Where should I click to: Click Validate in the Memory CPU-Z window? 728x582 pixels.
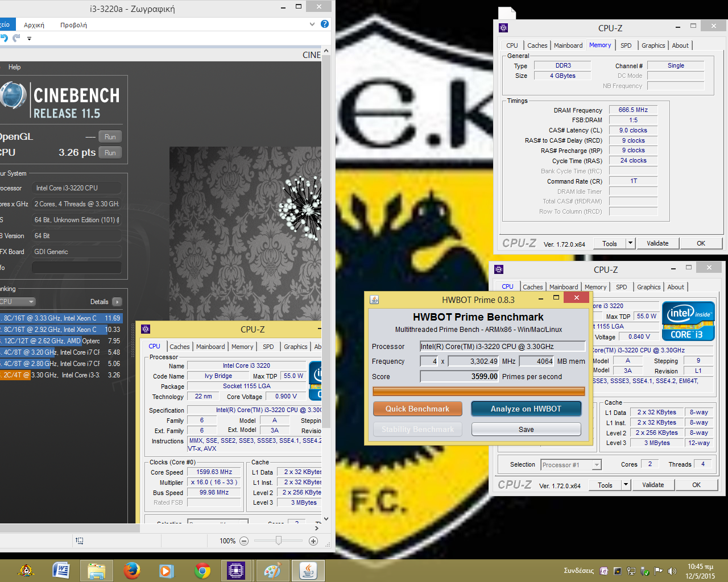tap(657, 243)
